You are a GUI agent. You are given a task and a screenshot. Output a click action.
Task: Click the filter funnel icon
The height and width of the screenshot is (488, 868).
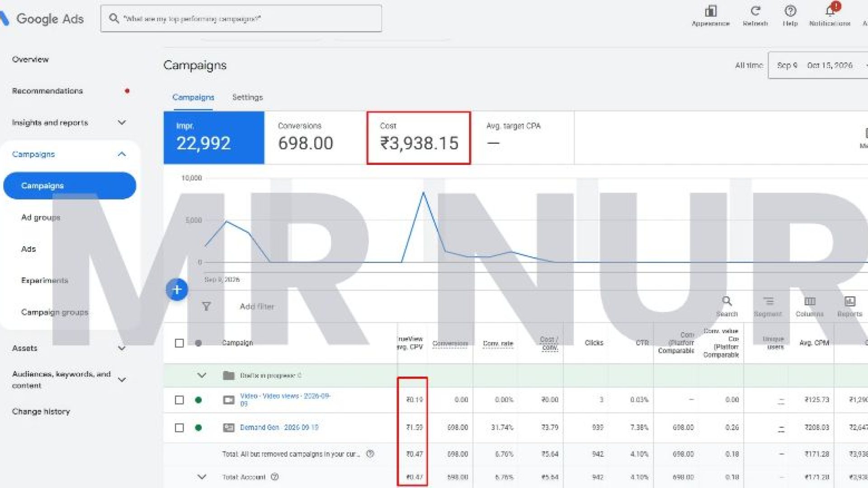click(206, 306)
